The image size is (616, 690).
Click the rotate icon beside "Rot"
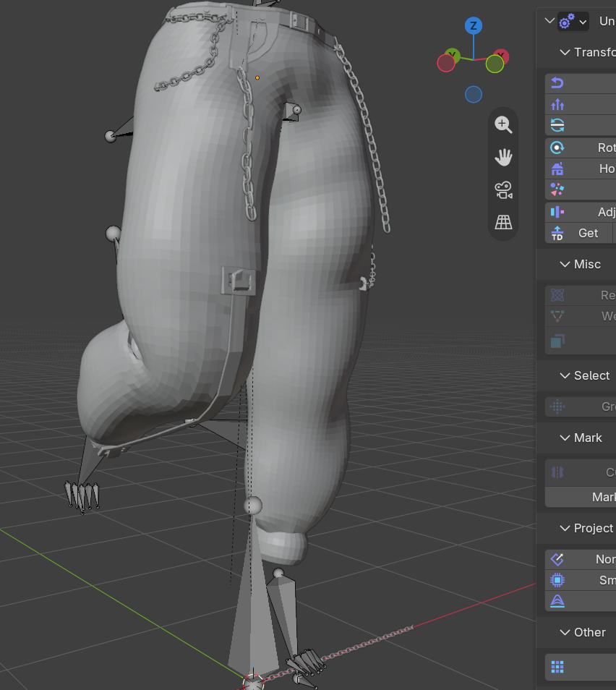(x=557, y=148)
